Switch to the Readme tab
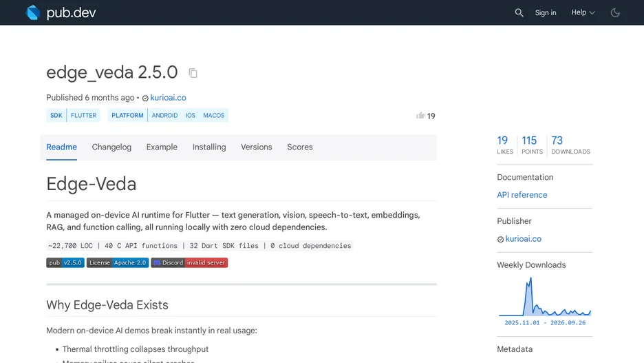 pos(62,147)
